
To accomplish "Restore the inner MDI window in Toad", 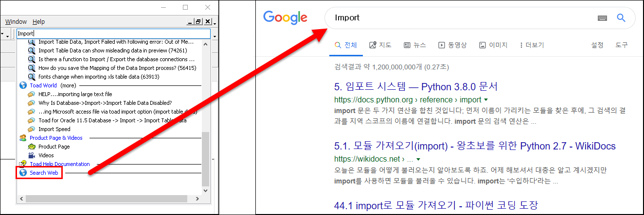I will pyautogui.click(x=198, y=22).
